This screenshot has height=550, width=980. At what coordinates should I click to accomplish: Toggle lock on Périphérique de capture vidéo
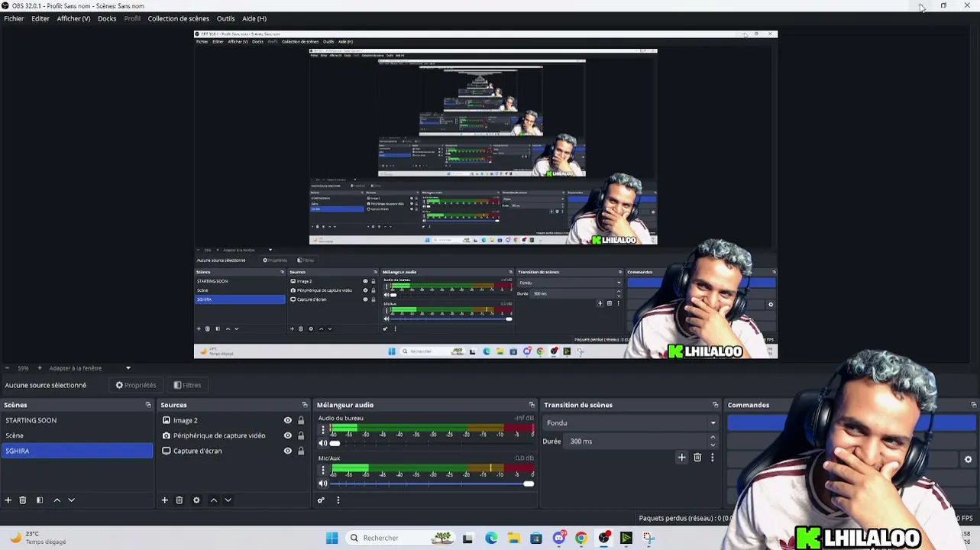pyautogui.click(x=301, y=435)
